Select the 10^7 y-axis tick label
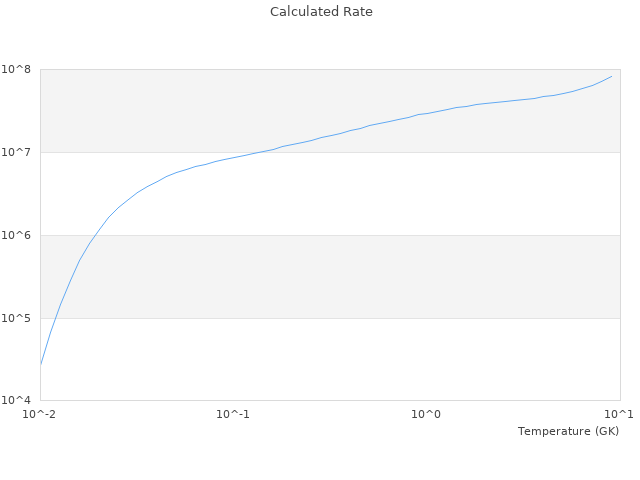Viewport: 640px width, 480px height. point(17,152)
